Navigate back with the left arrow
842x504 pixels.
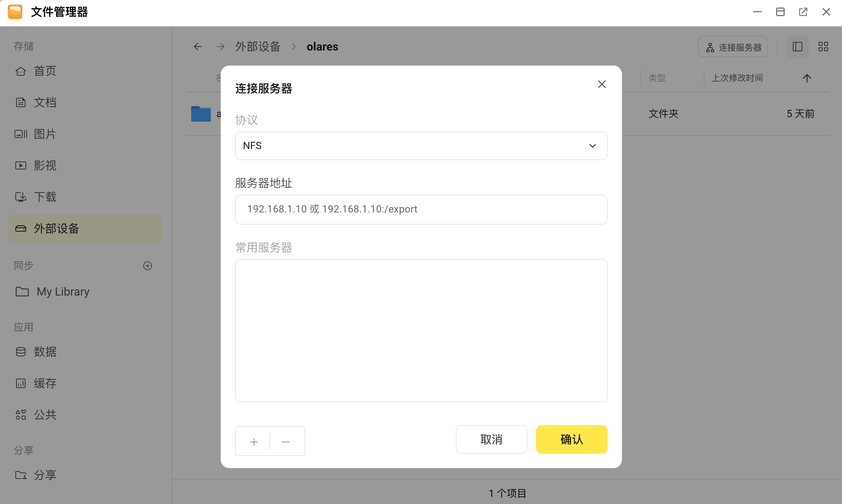(198, 47)
